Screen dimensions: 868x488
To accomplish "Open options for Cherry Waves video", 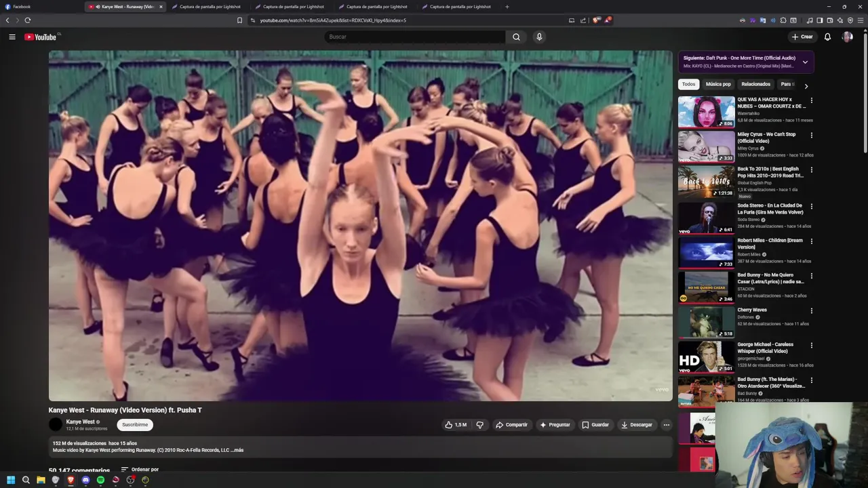I will pyautogui.click(x=811, y=310).
